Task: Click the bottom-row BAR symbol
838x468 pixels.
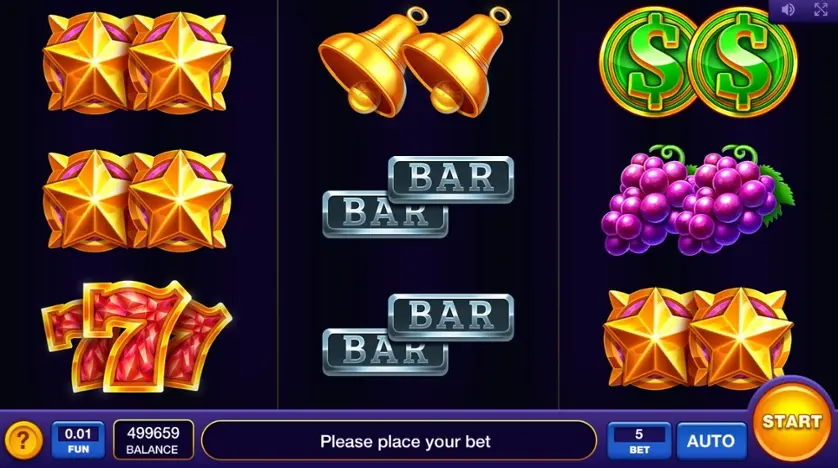Action: click(x=418, y=334)
